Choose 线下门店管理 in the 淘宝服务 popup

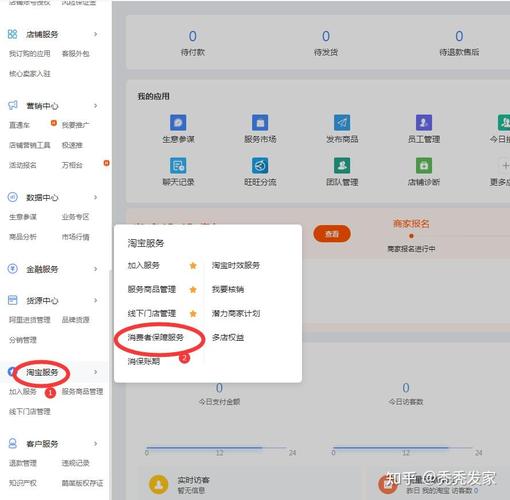tap(152, 313)
